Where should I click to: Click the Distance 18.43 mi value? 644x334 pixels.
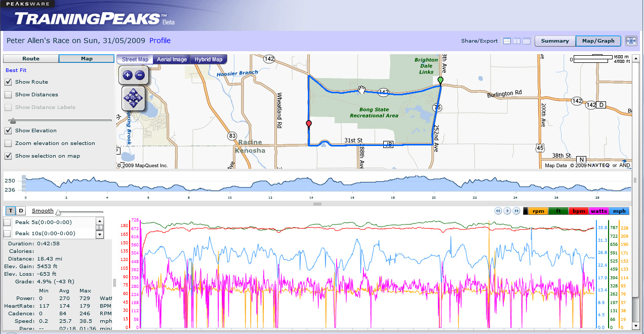[49, 258]
